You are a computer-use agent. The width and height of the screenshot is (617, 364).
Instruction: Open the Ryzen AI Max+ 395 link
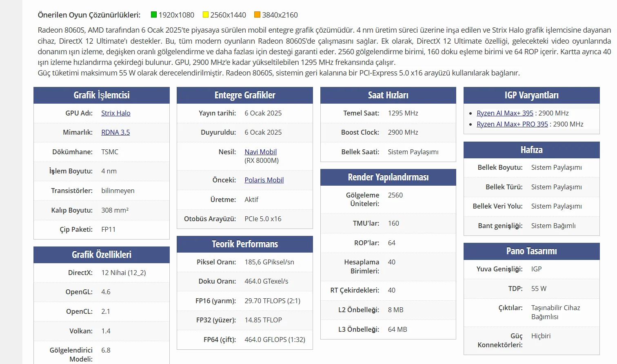point(505,113)
